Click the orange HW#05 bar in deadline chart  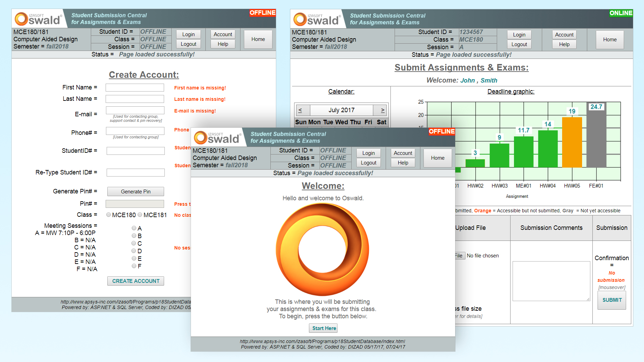(572, 142)
